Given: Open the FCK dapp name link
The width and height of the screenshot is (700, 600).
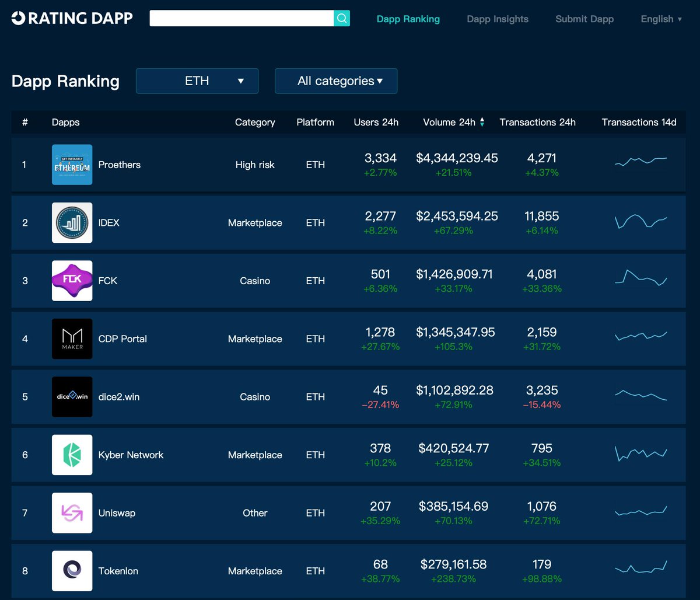Looking at the screenshot, I should (x=108, y=281).
